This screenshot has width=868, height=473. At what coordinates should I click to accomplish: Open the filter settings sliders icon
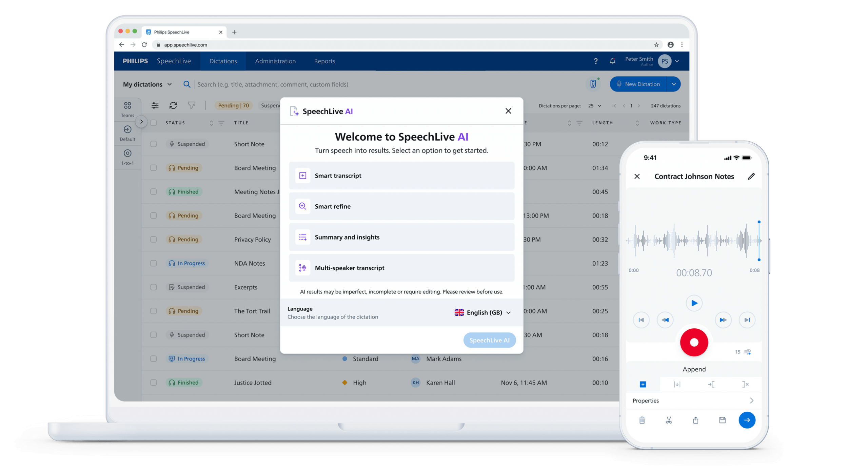pyautogui.click(x=155, y=105)
